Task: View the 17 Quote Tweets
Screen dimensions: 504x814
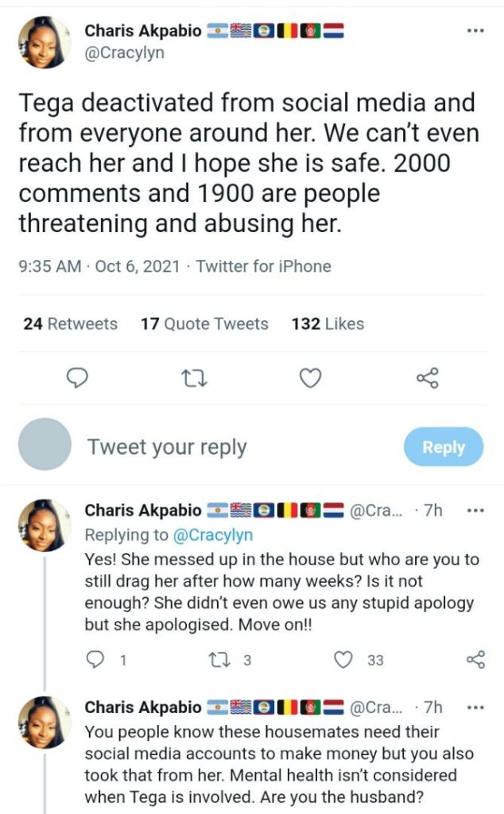Action: [x=204, y=324]
